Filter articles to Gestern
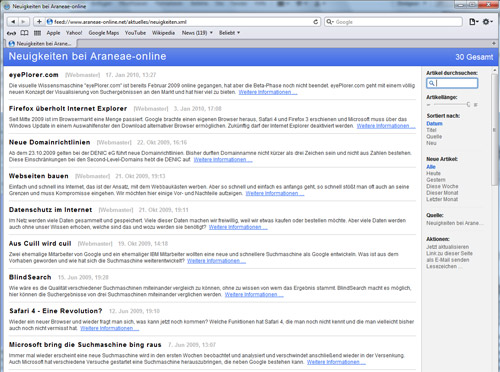Viewport: 500px width, 372px height. (436, 180)
